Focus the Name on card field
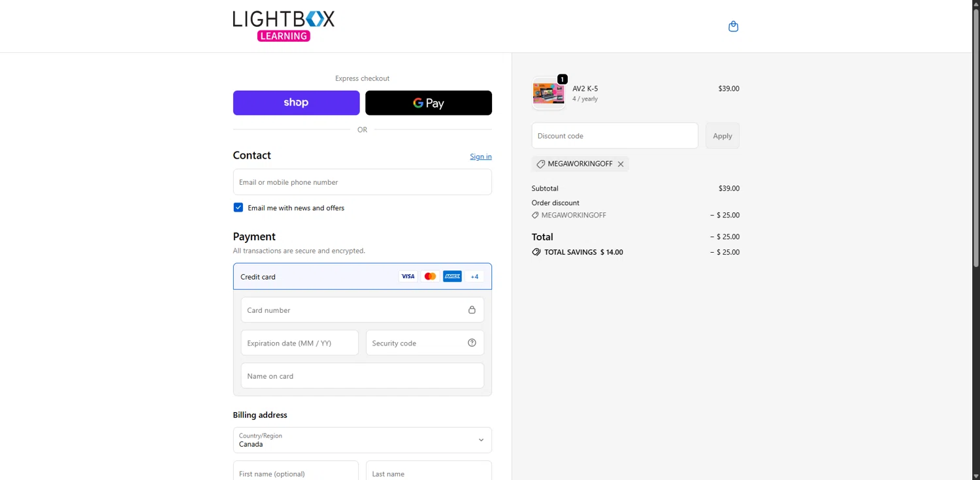 [x=362, y=376]
